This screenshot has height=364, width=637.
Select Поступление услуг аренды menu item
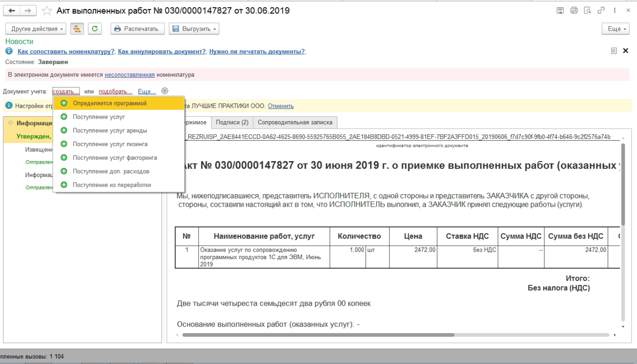[x=110, y=130]
